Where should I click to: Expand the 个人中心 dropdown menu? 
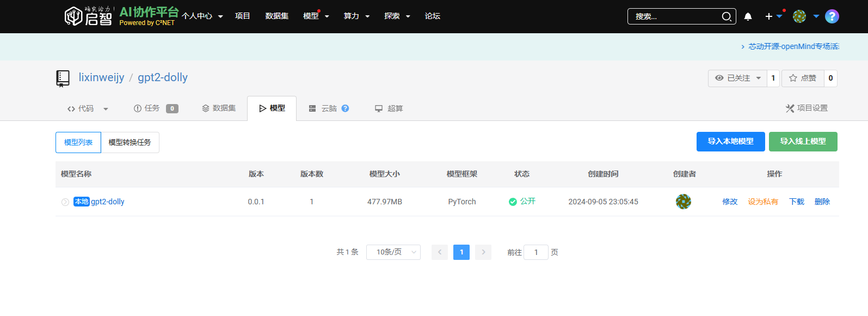point(202,16)
